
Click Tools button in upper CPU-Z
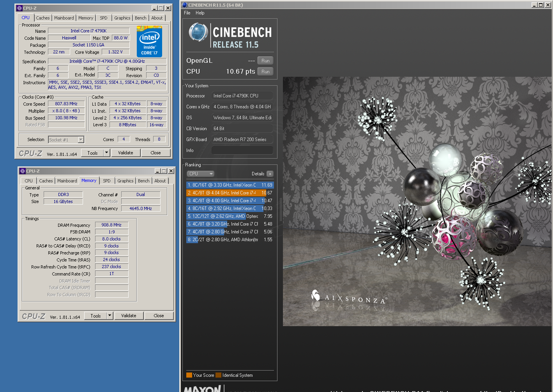pos(92,153)
